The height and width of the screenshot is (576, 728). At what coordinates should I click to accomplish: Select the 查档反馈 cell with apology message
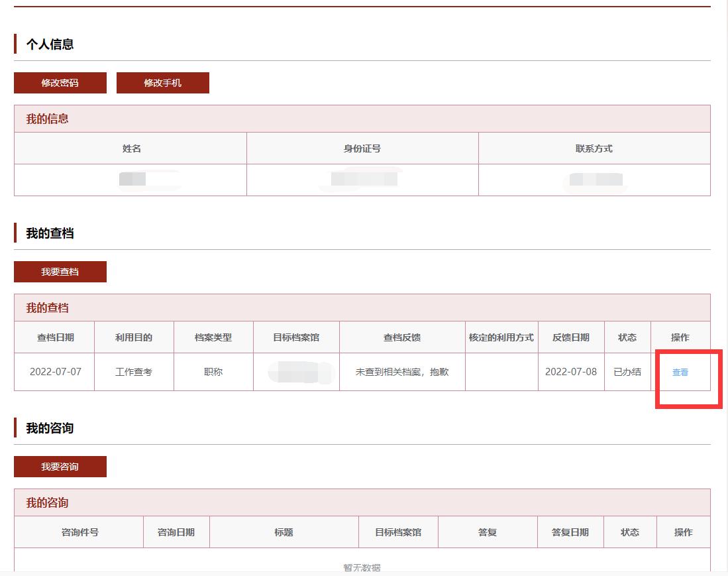tap(403, 372)
